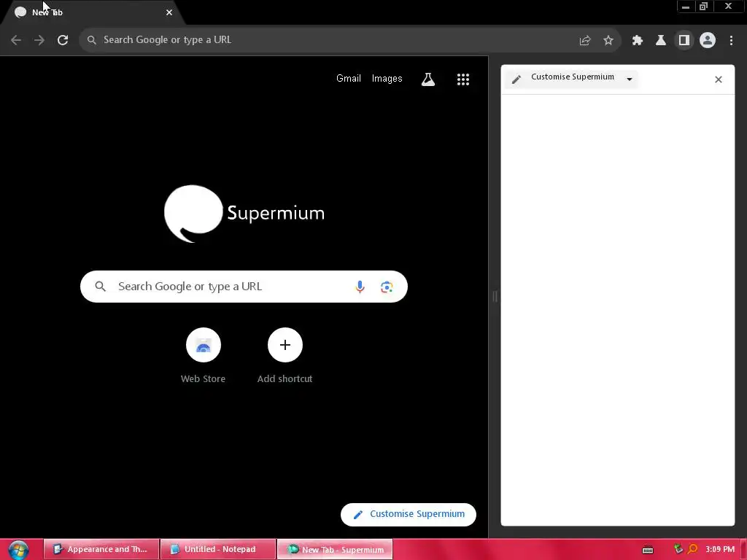Open the three-dot browser menu
This screenshot has width=747, height=560.
(x=731, y=41)
